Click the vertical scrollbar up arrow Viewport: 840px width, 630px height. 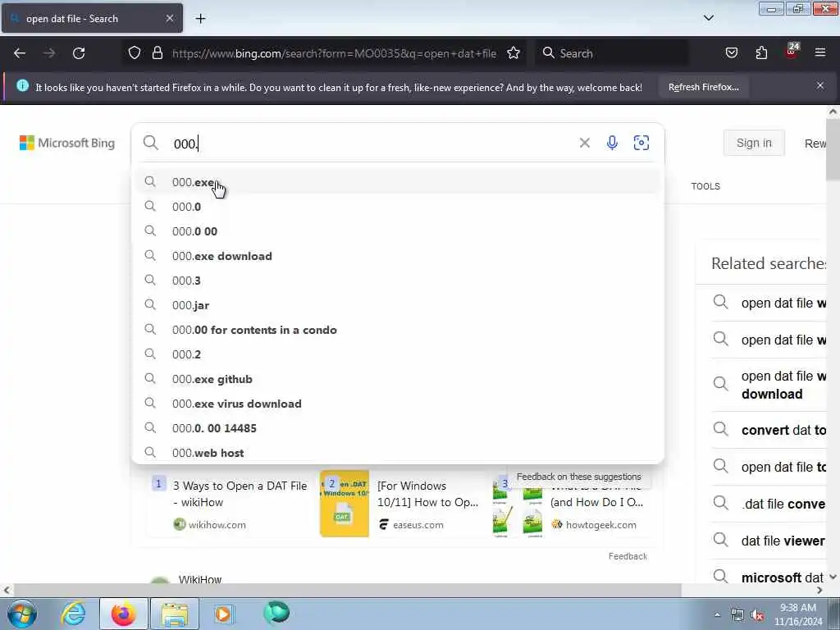(x=833, y=112)
